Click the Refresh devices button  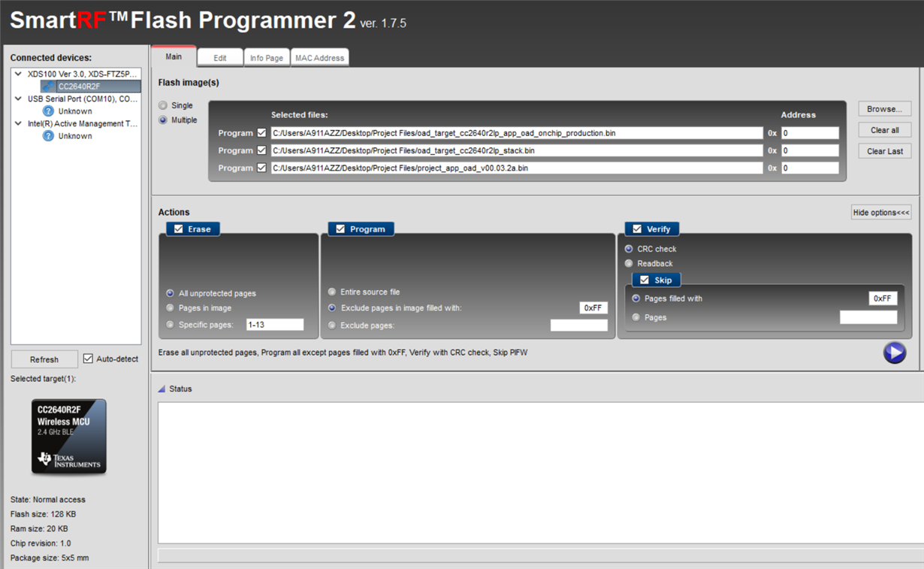pyautogui.click(x=44, y=359)
